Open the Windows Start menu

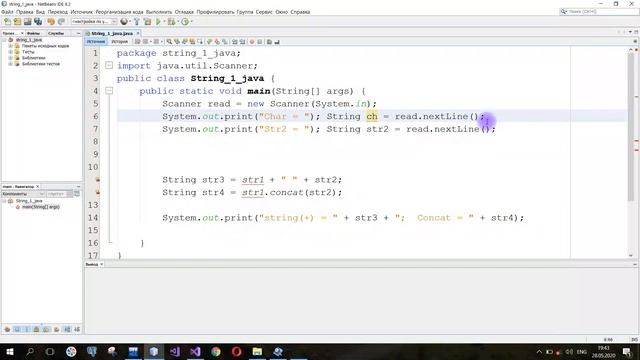point(10,351)
